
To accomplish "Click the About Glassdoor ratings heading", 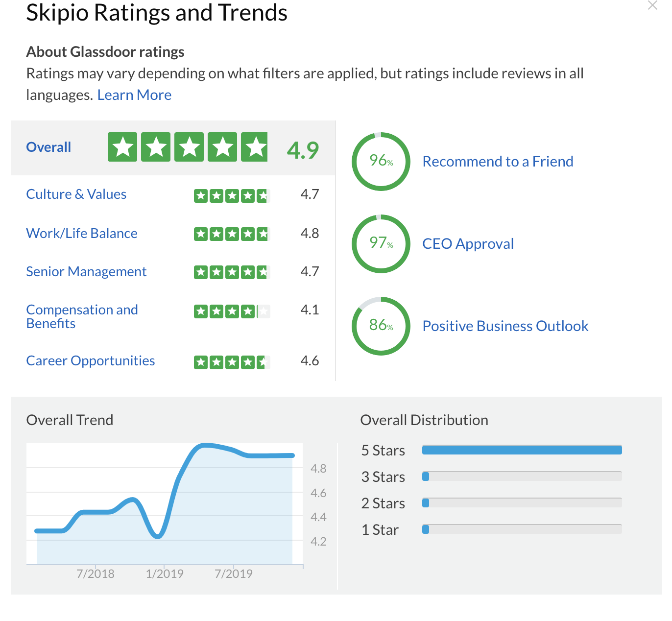I will 105,52.
